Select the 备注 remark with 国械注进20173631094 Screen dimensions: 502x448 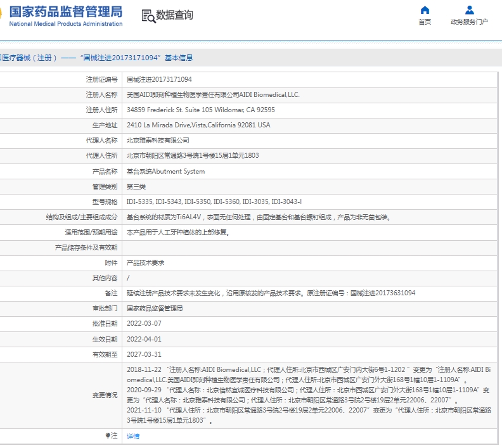point(271,293)
